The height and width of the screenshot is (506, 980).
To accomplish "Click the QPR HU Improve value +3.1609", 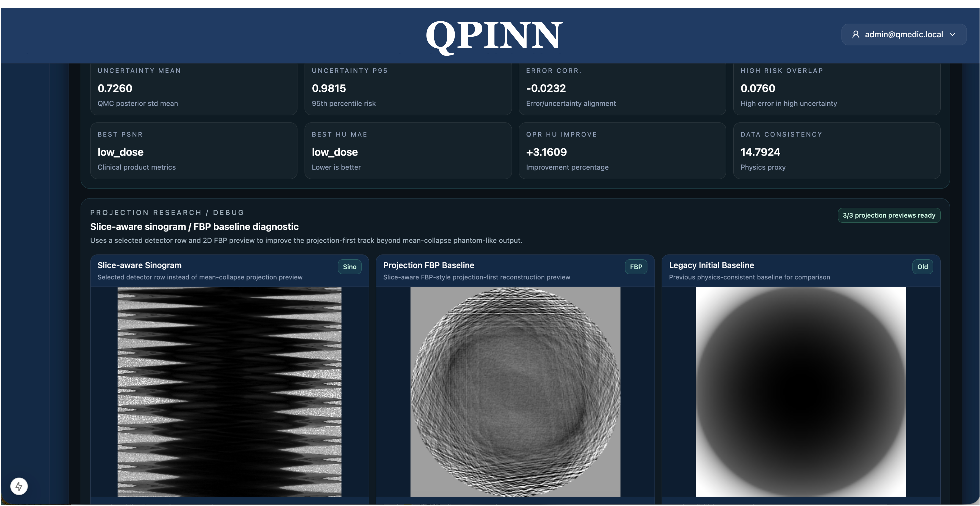I will point(546,152).
